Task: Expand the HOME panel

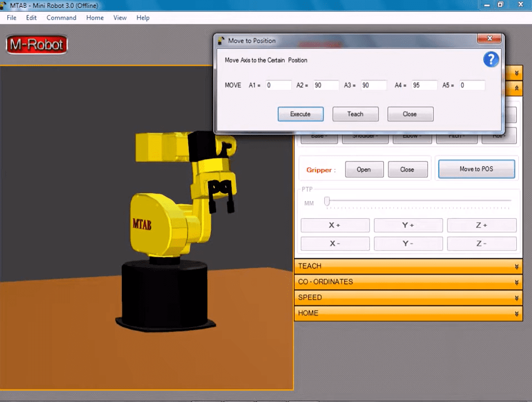Action: (409, 313)
